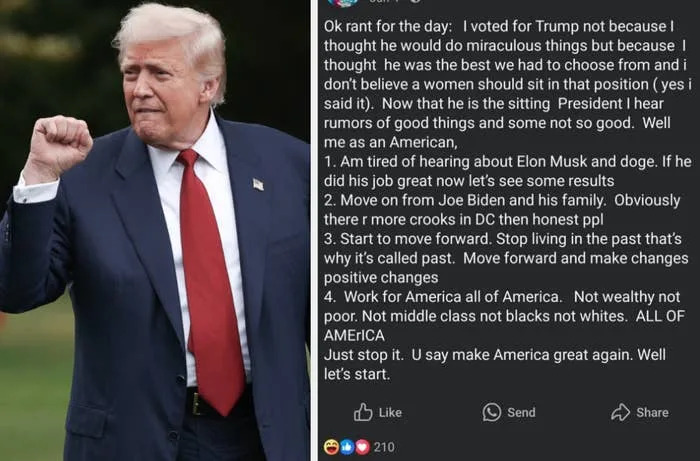Select point 3 "Start to move forward"
The height and width of the screenshot is (461, 700).
click(x=506, y=258)
